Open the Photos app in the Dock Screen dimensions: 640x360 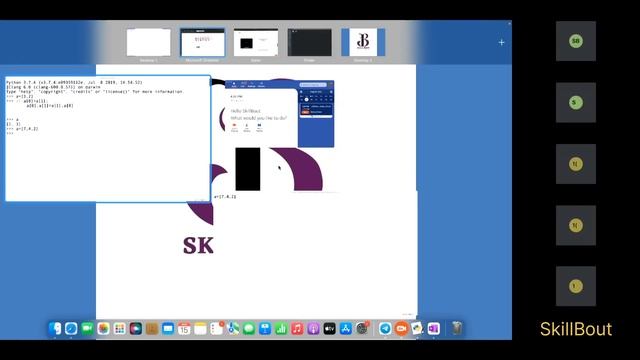(103, 328)
